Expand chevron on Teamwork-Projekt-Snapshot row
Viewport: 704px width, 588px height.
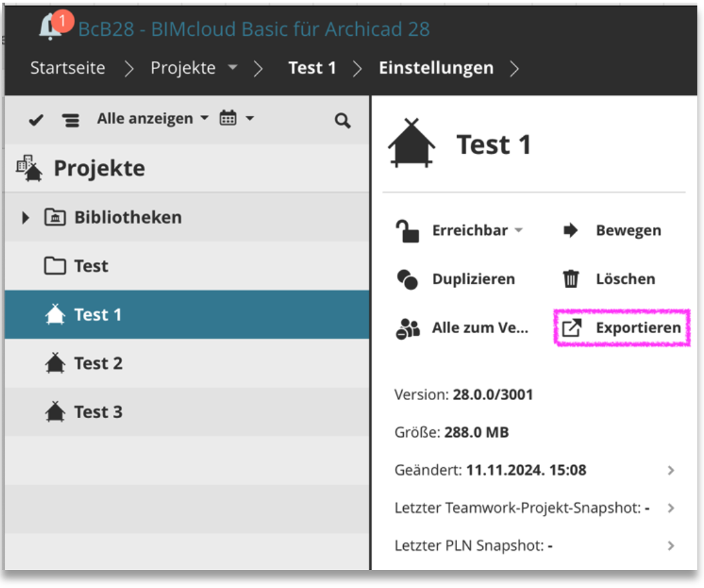pyautogui.click(x=671, y=508)
